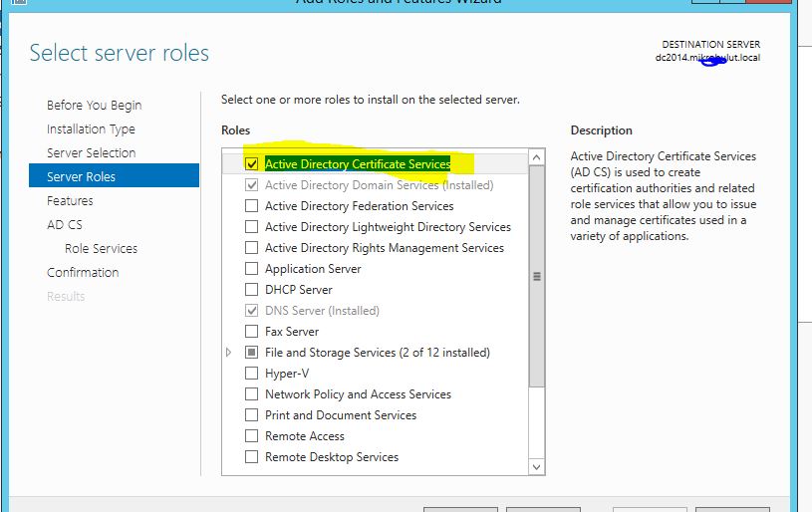Viewport: 812px width, 512px height.
Task: Open the Installation Type step
Action: click(x=91, y=128)
